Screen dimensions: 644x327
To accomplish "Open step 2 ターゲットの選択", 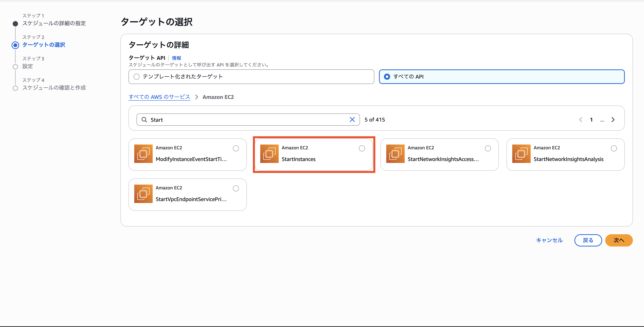I will (x=44, y=45).
